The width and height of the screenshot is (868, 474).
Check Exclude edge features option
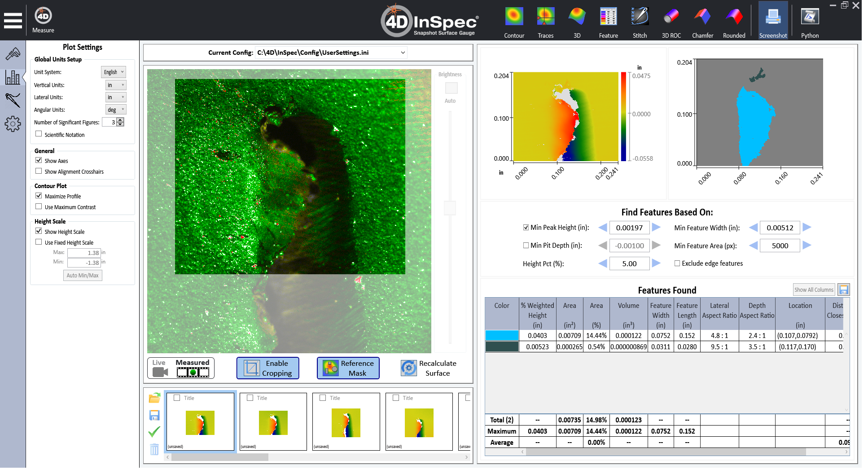677,263
